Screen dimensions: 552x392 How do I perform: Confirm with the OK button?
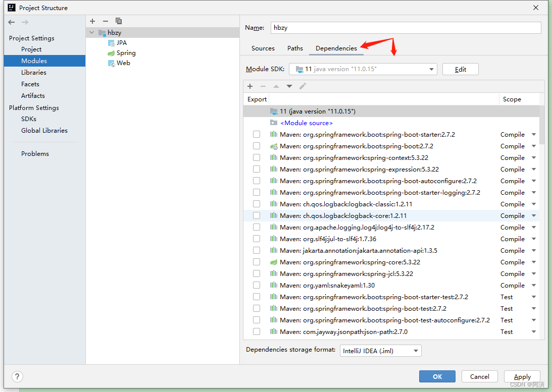[x=437, y=376]
